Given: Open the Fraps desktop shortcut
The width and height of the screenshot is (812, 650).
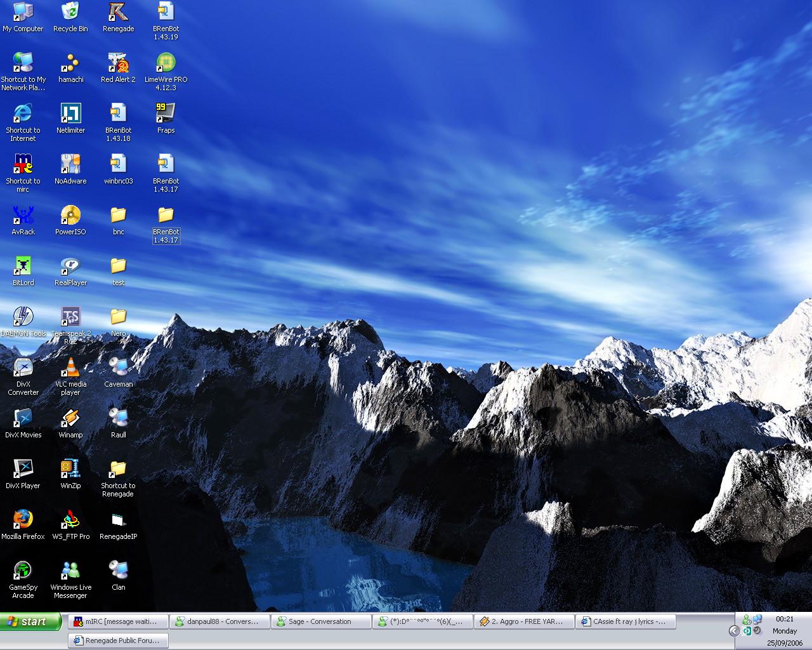Looking at the screenshot, I should (x=166, y=114).
